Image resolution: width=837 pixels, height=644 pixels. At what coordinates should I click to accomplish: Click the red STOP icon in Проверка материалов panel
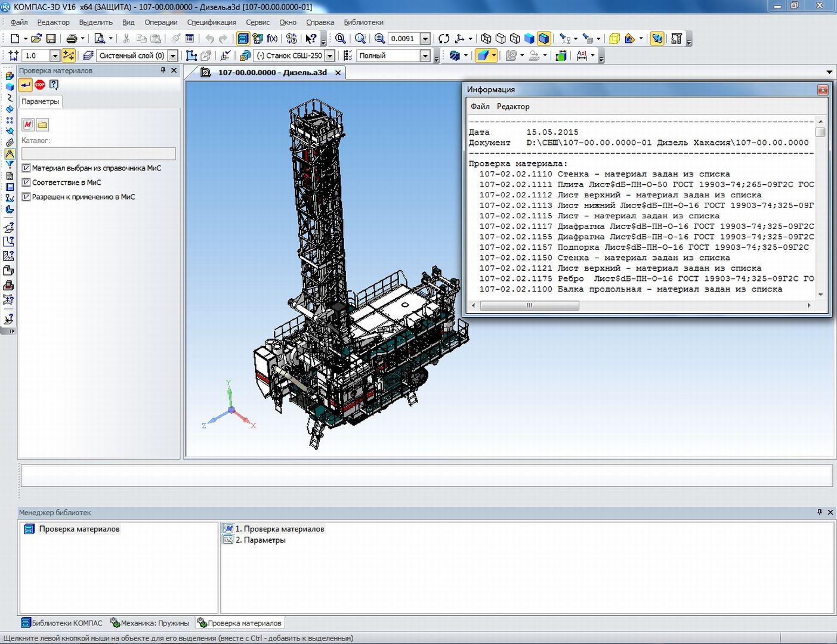[40, 85]
